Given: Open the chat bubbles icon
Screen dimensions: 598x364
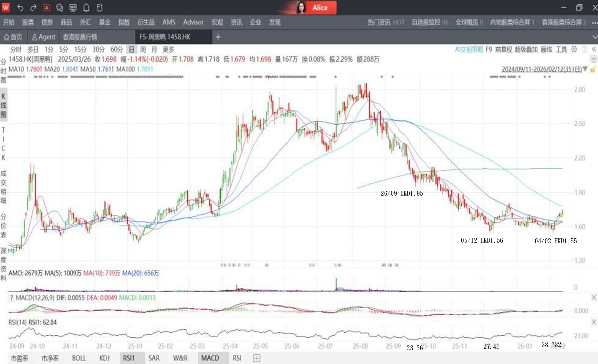Looking at the screenshot, I should click(x=60, y=8).
